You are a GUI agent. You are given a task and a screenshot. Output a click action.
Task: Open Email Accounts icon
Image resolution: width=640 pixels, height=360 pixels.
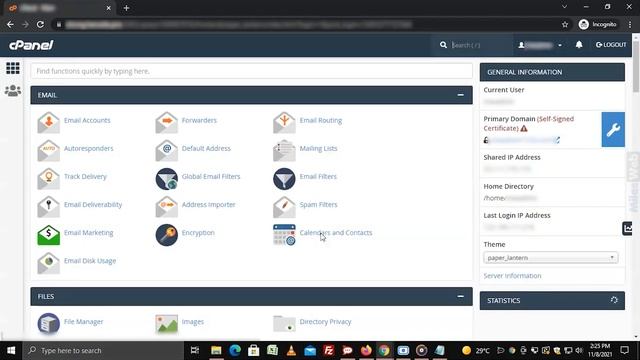tap(49, 122)
